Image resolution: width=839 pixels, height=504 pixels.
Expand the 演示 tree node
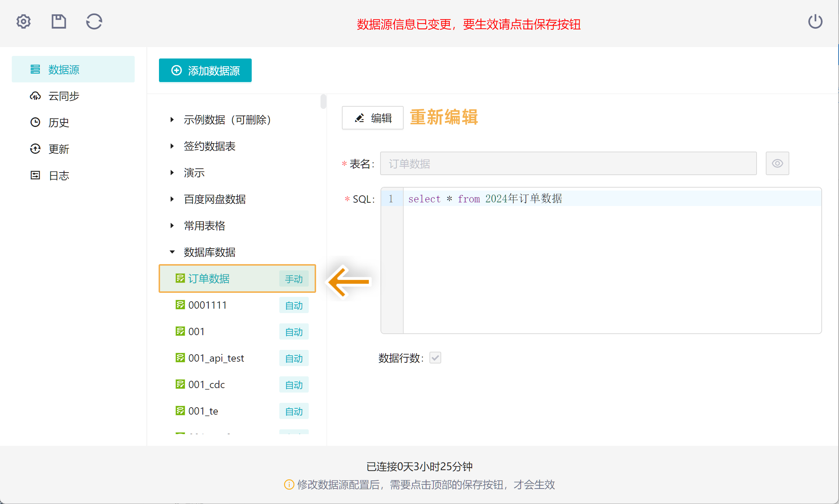pyautogui.click(x=172, y=173)
